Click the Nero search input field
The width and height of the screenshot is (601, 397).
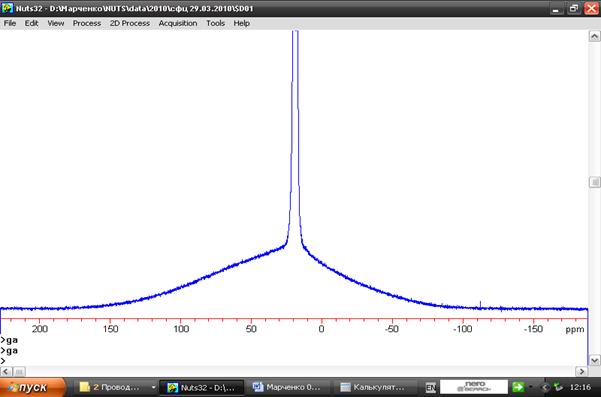click(474, 387)
